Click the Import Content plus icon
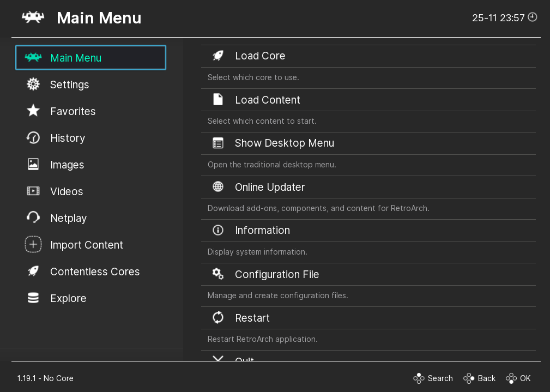The height and width of the screenshot is (392, 550). click(33, 245)
